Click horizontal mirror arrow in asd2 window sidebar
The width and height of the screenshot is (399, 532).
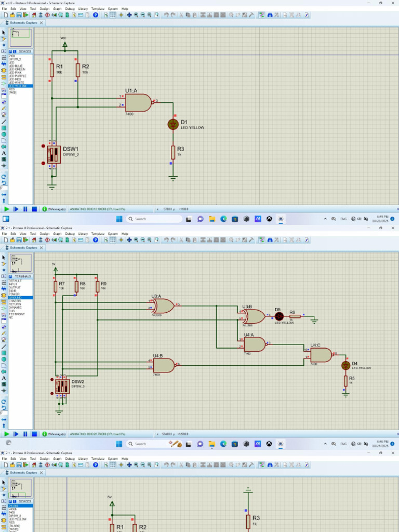coord(4,195)
